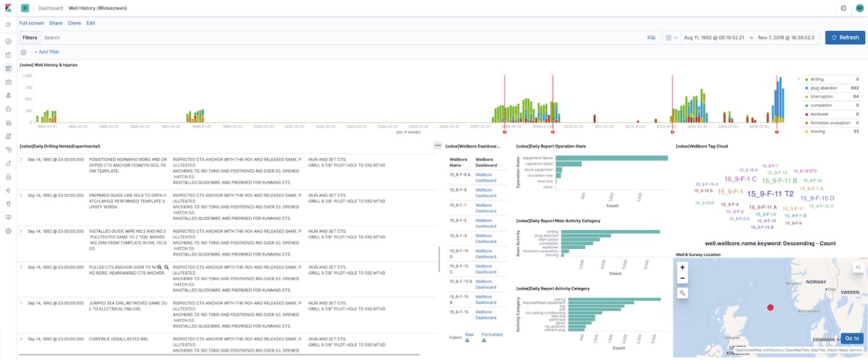
Task: Zoom in on the Well & Survey map
Action: 682,267
